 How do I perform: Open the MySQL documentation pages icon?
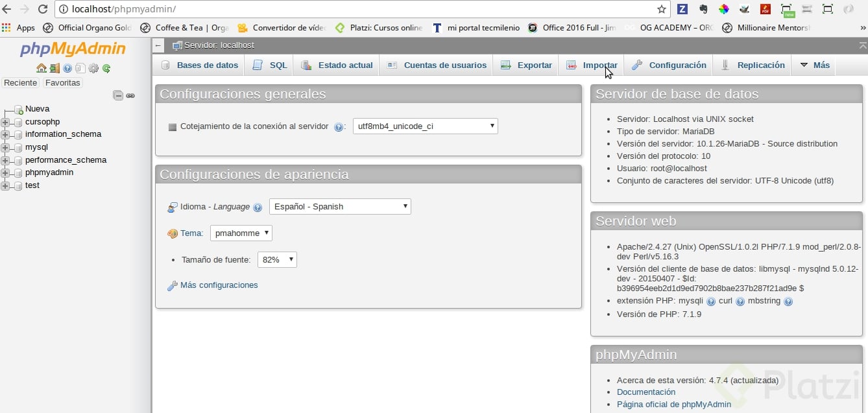pyautogui.click(x=80, y=68)
